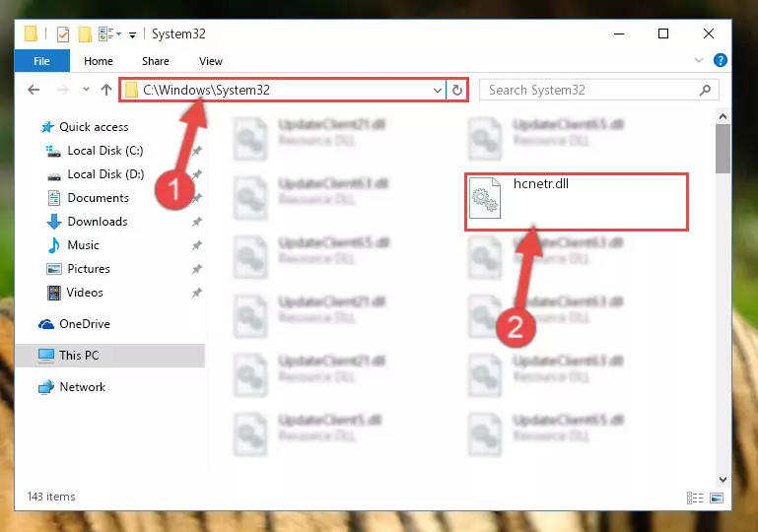Viewport: 758px width, 532px height.
Task: Switch to Large icons view in status bar
Action: point(717,498)
